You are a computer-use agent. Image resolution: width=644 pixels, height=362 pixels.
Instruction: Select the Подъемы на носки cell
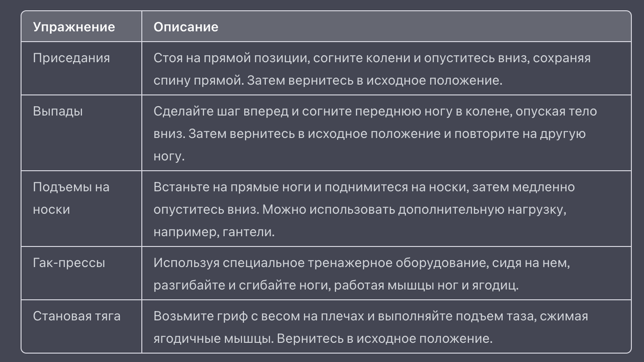pos(82,209)
